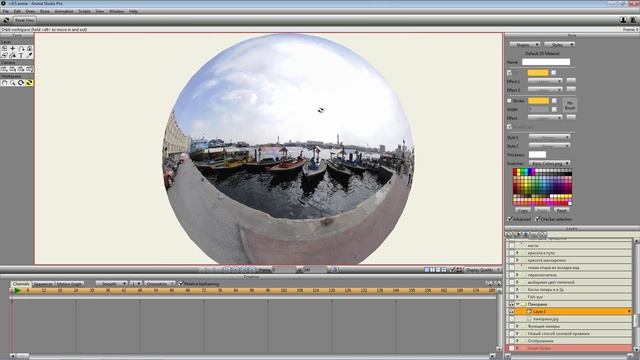This screenshot has height=360, width=640.
Task: Select the Zoom Workspace magnifier tool
Action: pyautogui.click(x=13, y=83)
